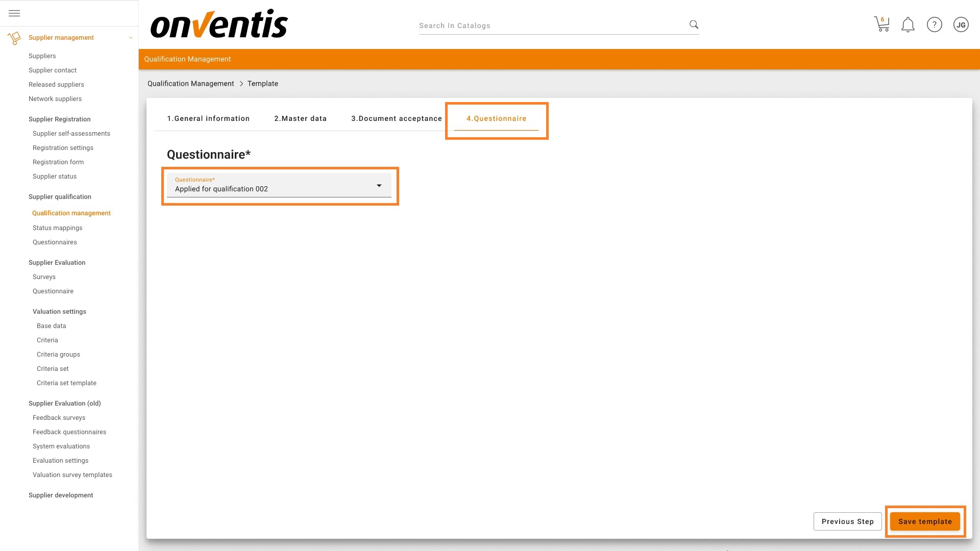The height and width of the screenshot is (551, 980).
Task: Open Status mappings in the sidebar
Action: point(57,228)
